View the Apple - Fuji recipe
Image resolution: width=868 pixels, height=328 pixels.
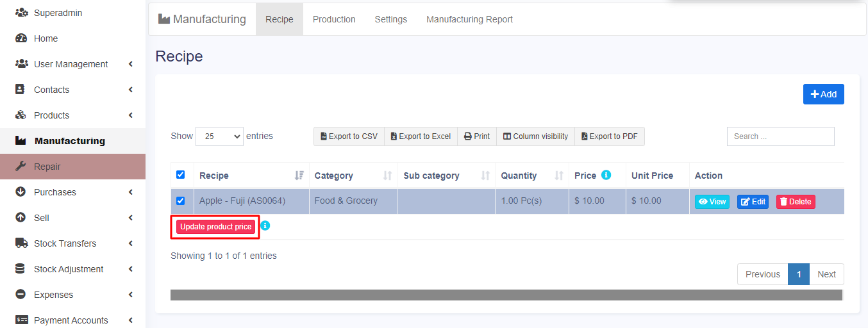tap(712, 202)
